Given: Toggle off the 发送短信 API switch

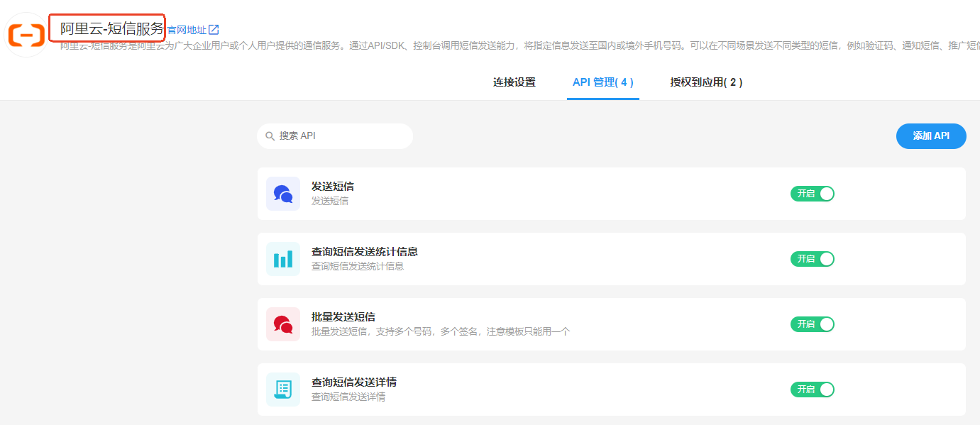Looking at the screenshot, I should tap(812, 194).
